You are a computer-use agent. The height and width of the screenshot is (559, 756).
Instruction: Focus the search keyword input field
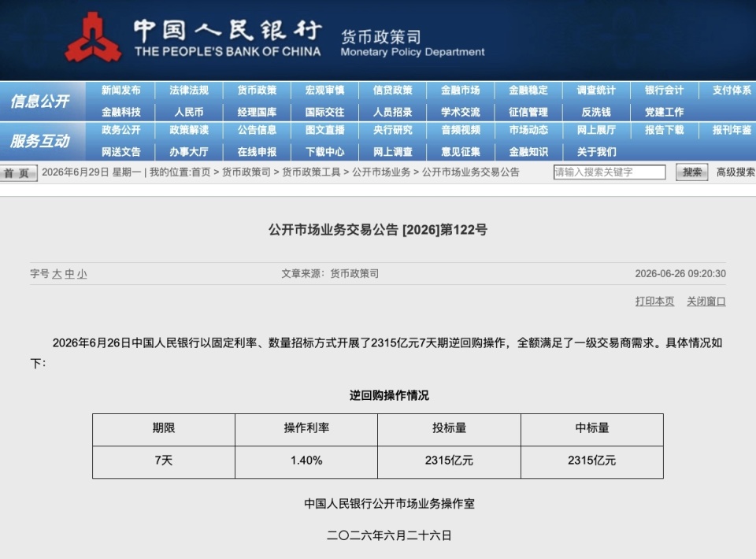click(610, 172)
